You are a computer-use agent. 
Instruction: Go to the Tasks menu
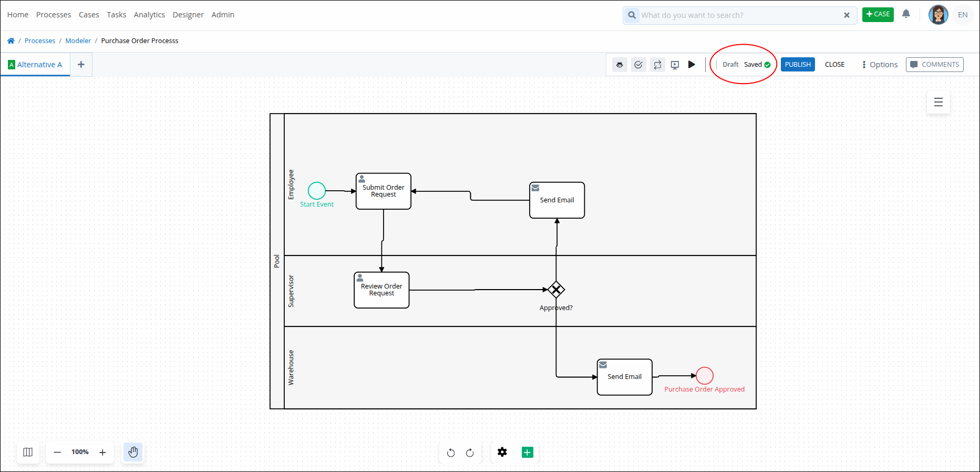(x=116, y=15)
